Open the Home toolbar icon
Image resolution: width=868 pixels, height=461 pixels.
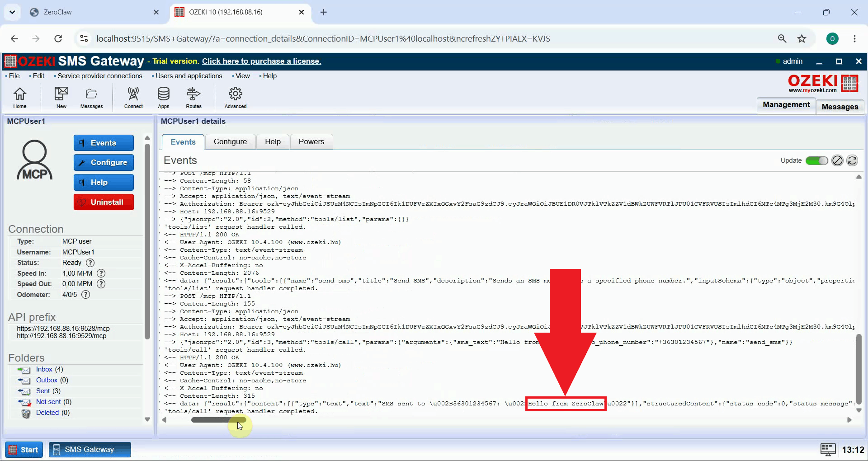point(19,97)
